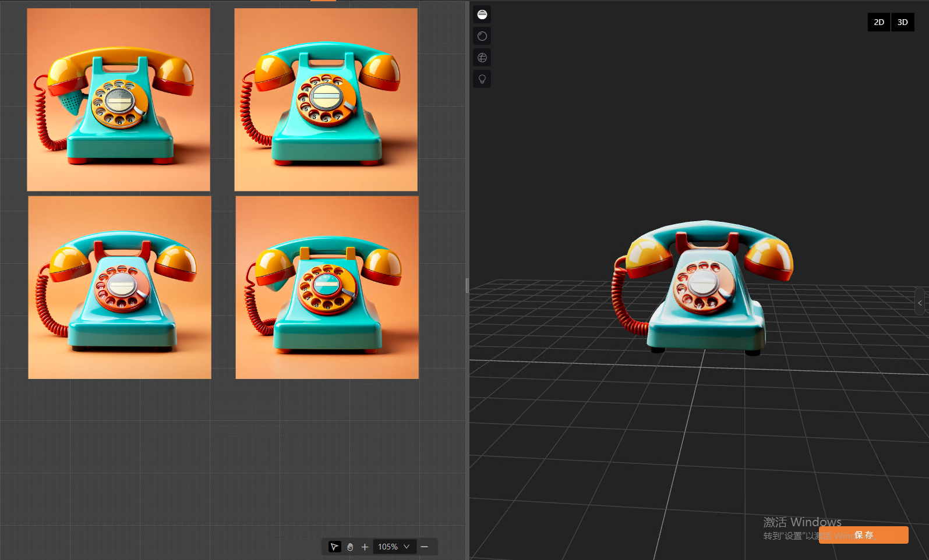
Task: Click the orange 保存 save button
Action: point(864,535)
